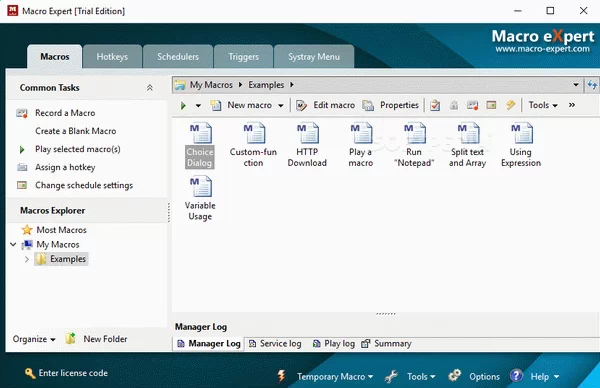600x388 pixels.
Task: Select the Manager Log tab
Action: (209, 344)
